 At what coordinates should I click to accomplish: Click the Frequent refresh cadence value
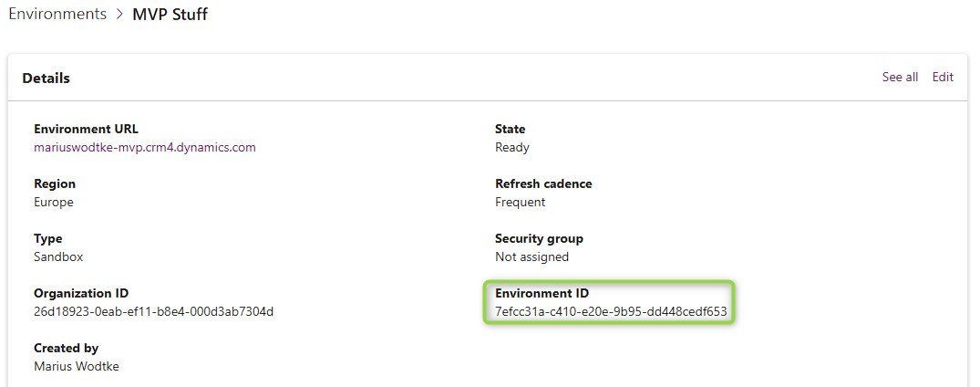(520, 202)
